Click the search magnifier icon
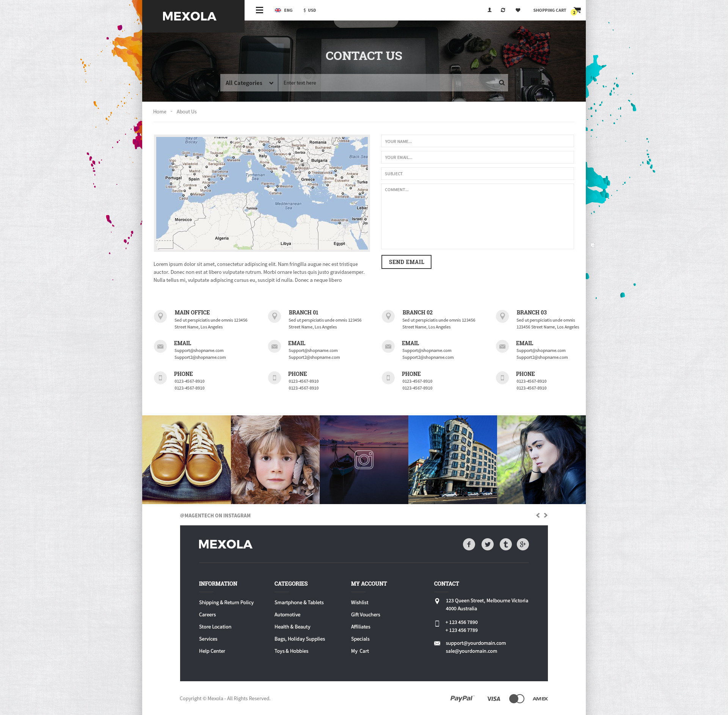 (x=502, y=83)
